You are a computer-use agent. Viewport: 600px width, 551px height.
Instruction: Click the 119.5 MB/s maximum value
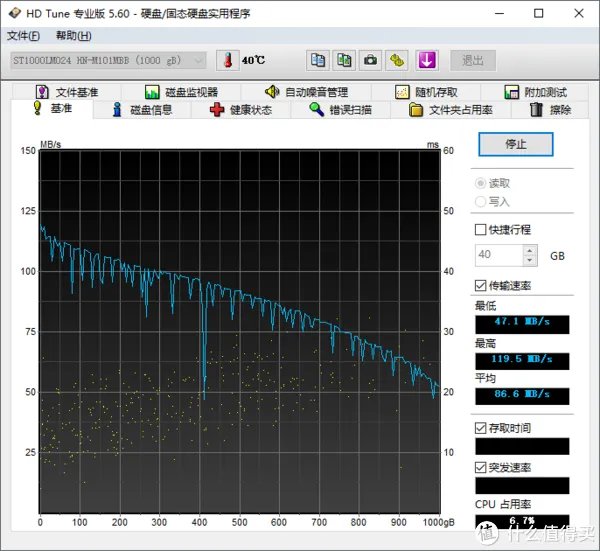pos(522,361)
